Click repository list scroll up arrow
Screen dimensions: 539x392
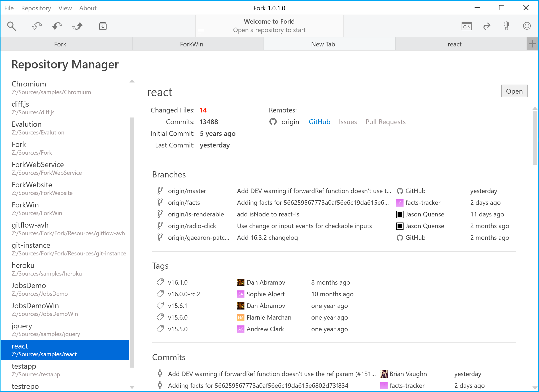[x=132, y=81]
